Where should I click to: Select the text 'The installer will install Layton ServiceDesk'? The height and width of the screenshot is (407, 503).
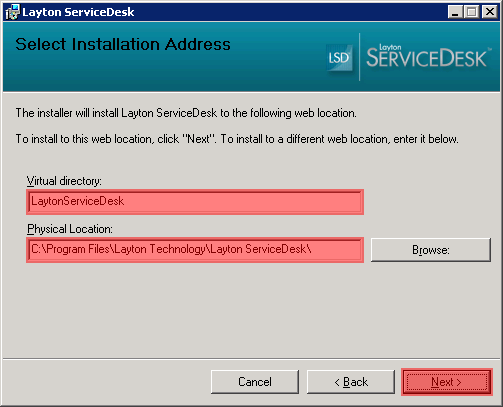pyautogui.click(x=116, y=113)
